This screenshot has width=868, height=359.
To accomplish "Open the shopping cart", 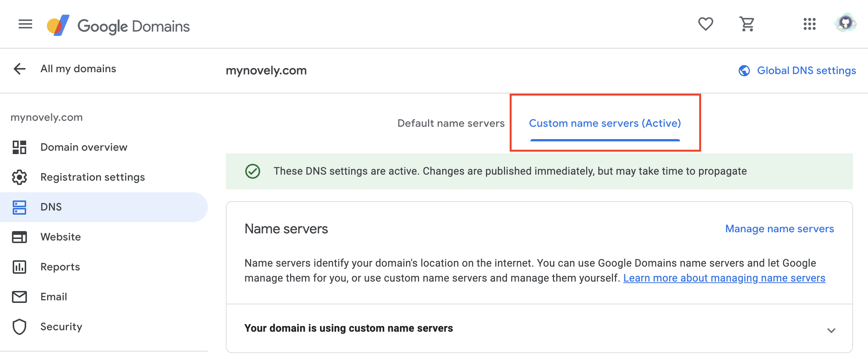I will click(747, 24).
